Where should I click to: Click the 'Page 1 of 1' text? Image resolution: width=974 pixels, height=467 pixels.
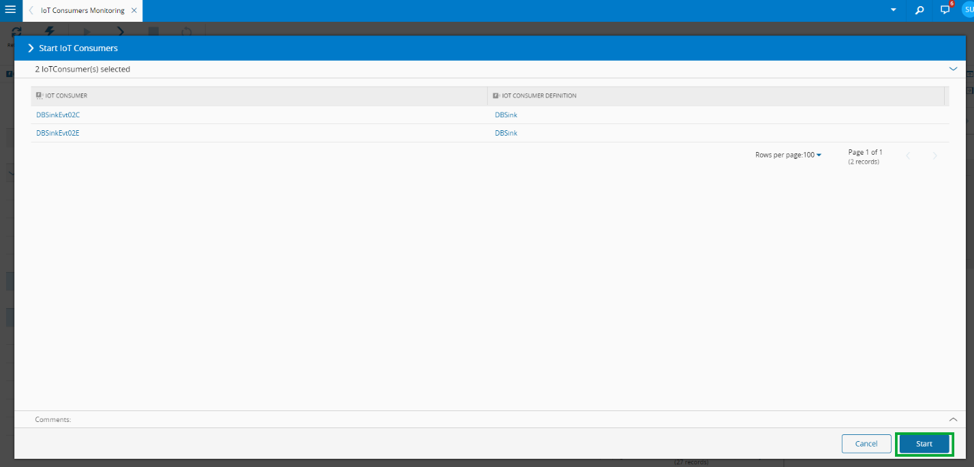tap(865, 152)
